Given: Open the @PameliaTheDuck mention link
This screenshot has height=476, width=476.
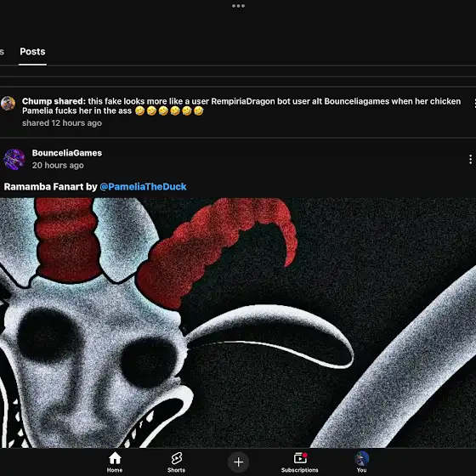Looking at the screenshot, I should pos(143,187).
